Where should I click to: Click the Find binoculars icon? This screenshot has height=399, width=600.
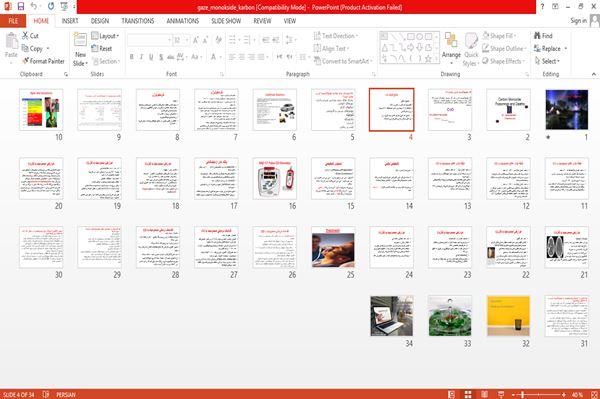tap(537, 36)
